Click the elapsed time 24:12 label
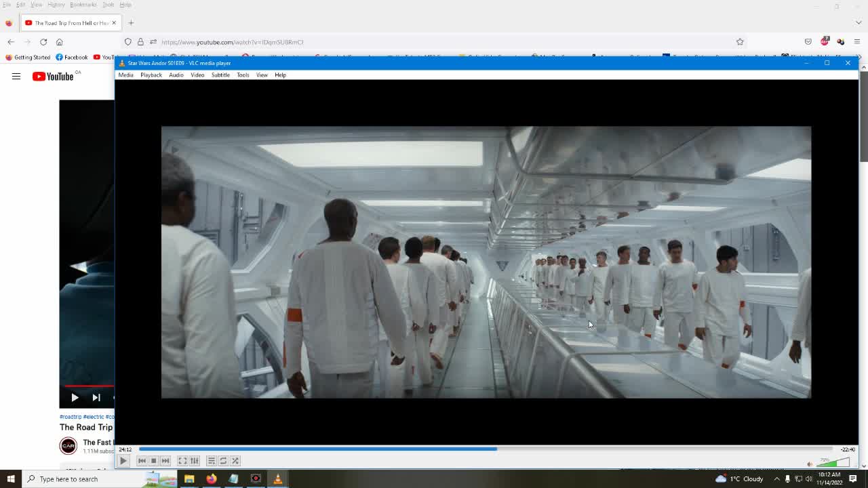This screenshot has height=488, width=868. [125, 449]
